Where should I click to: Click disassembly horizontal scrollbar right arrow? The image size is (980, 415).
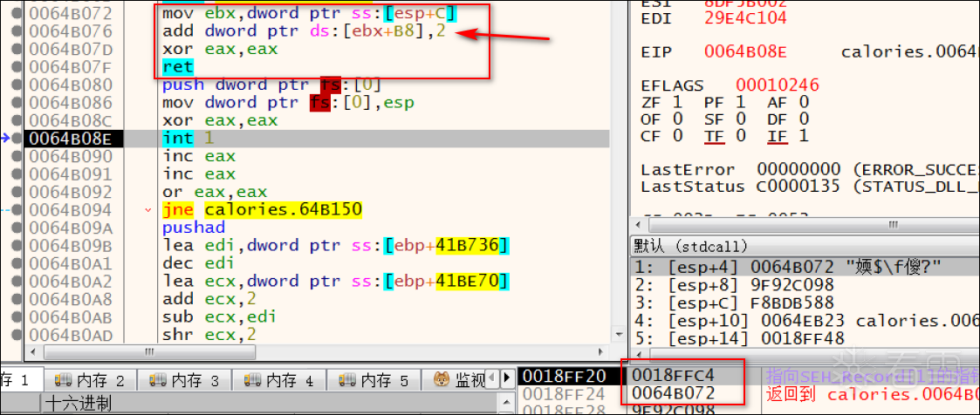click(600, 352)
